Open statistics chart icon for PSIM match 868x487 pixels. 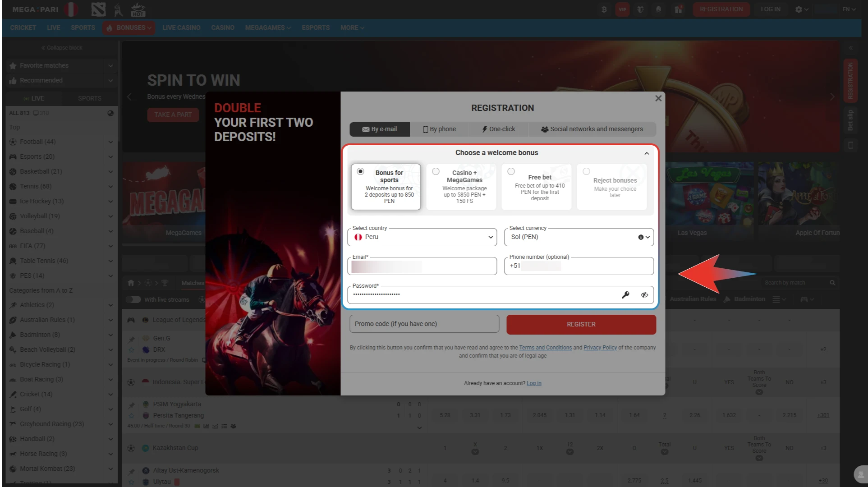click(x=206, y=426)
